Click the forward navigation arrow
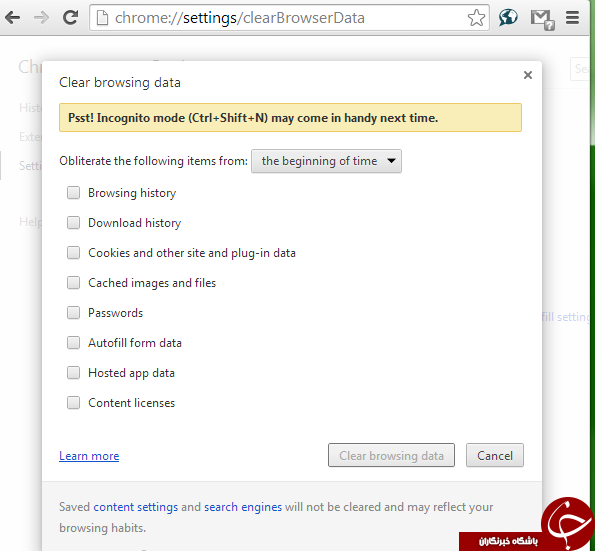Viewport: 595px width, 551px height. click(41, 18)
